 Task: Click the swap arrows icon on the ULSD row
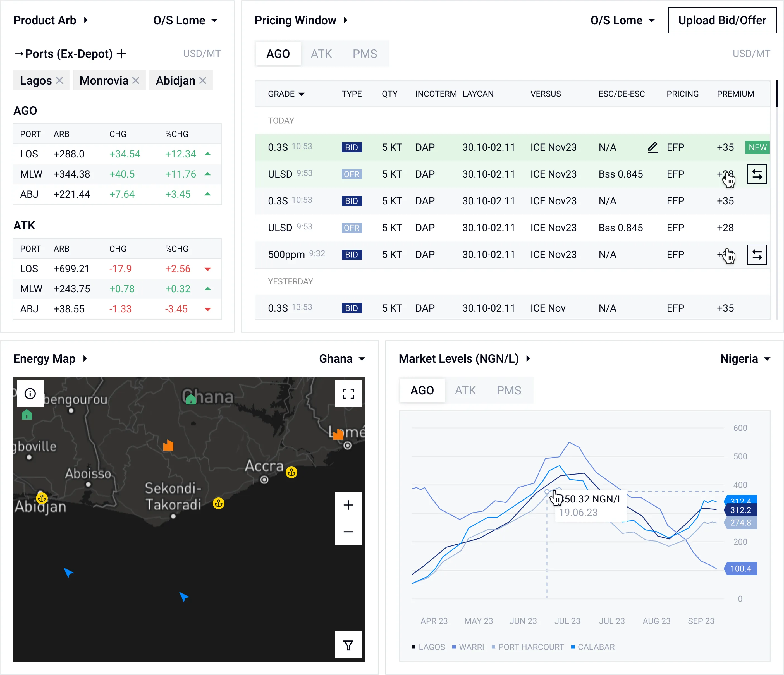[x=757, y=174]
